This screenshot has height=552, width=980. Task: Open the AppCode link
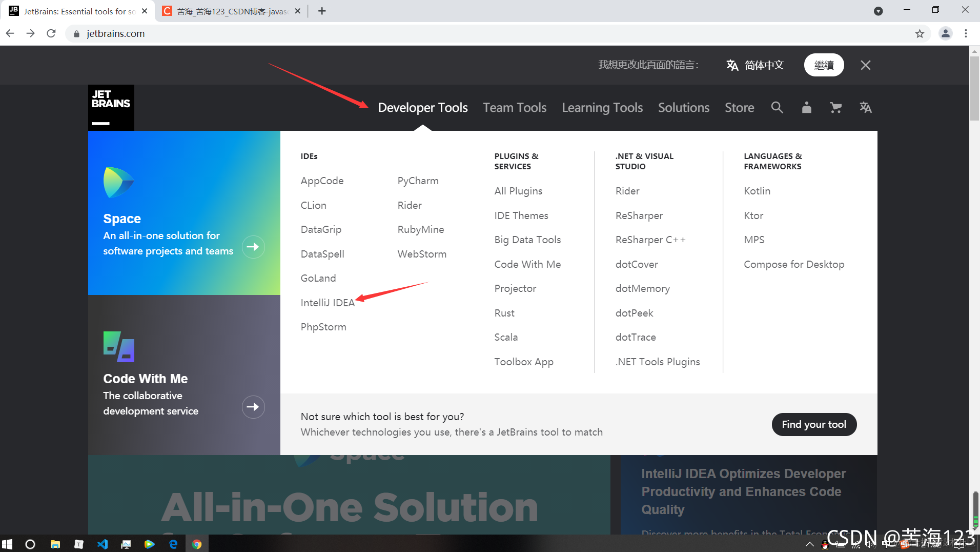click(322, 181)
